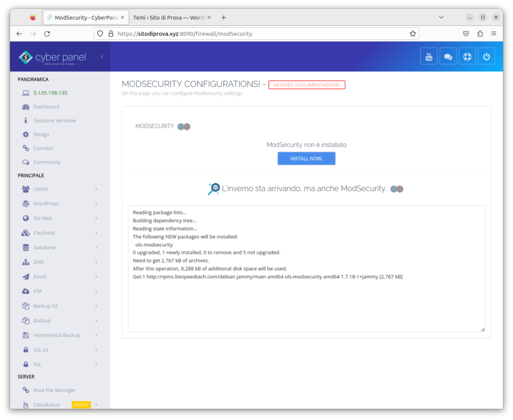Screen dimensions: 513x420
Task: Expand the Database submenu chevron
Action: 96,247
